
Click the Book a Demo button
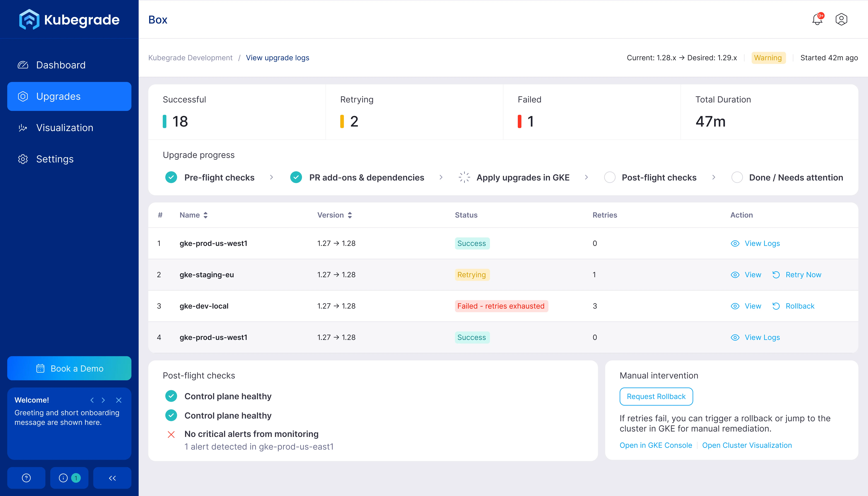pos(69,368)
